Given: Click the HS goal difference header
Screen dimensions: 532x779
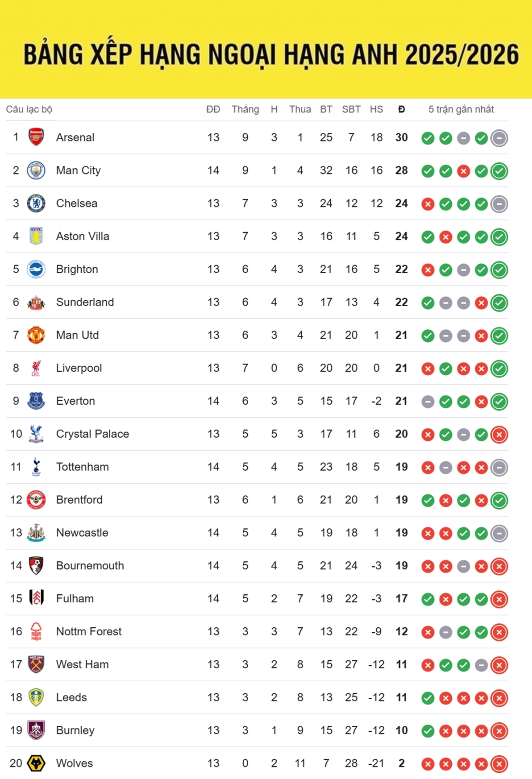Looking at the screenshot, I should click(376, 109).
